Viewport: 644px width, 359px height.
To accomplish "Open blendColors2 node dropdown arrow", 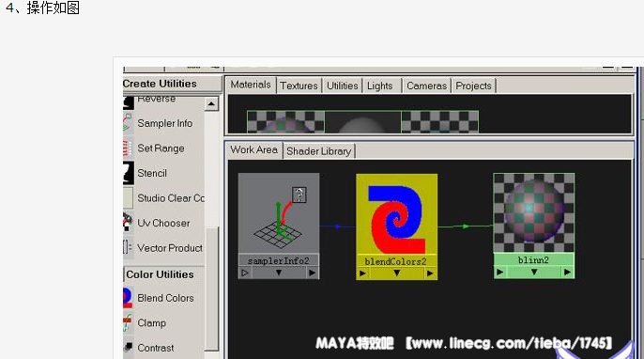I will (x=397, y=273).
